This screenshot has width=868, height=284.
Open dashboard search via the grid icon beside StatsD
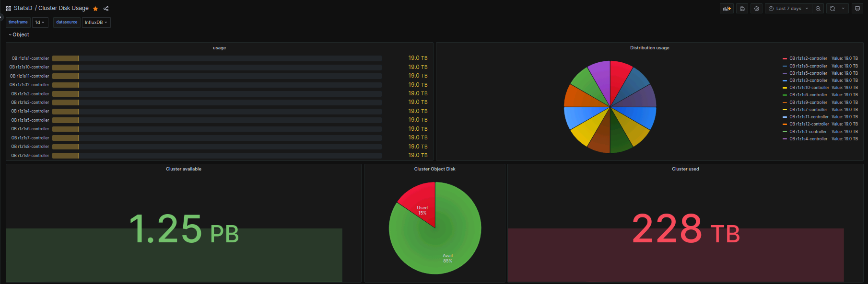click(x=9, y=9)
